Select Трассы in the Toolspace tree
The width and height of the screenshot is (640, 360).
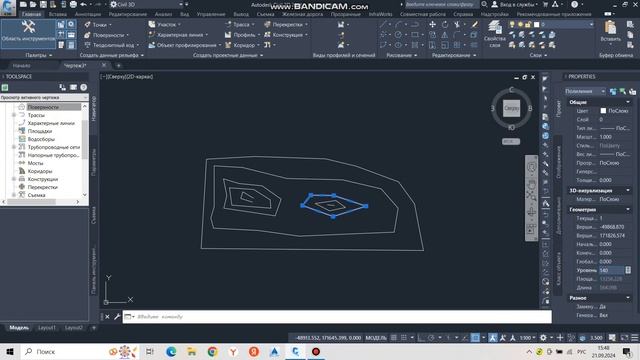pyautogui.click(x=36, y=115)
